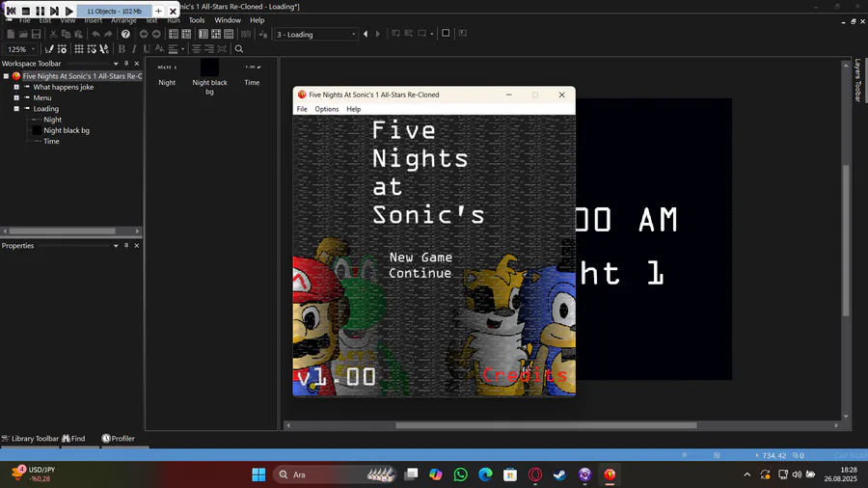868x488 pixels.
Task: Click stop on floating playback bar
Action: pos(25,11)
